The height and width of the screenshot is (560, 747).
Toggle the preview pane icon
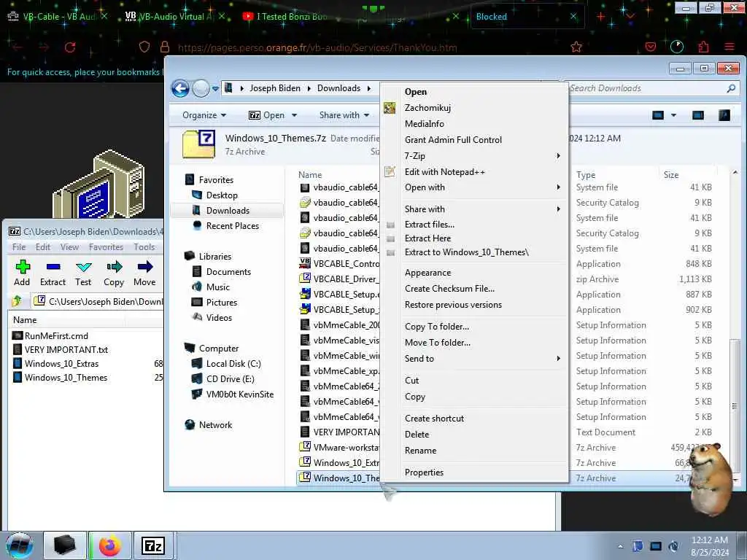[698, 115]
